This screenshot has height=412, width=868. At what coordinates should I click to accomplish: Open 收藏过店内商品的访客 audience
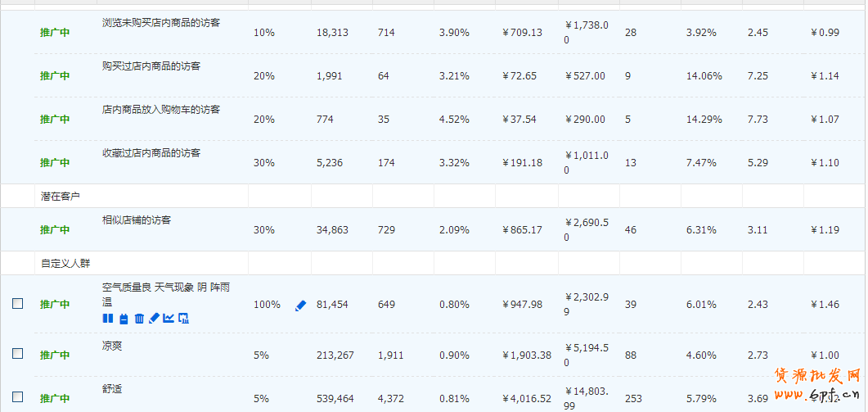(x=151, y=153)
